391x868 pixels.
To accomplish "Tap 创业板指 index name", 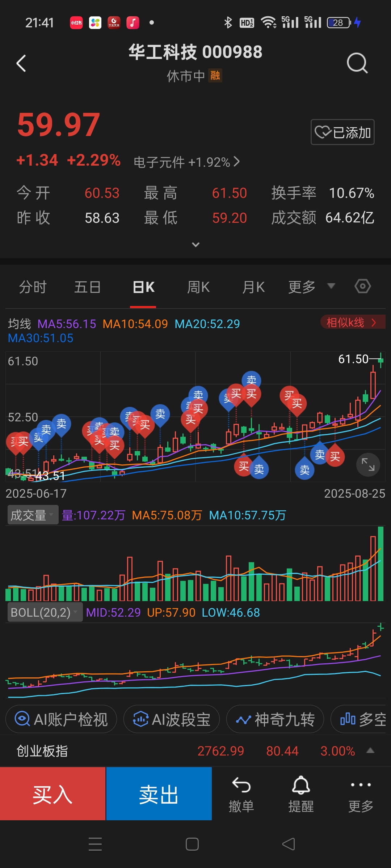I will point(42,751).
